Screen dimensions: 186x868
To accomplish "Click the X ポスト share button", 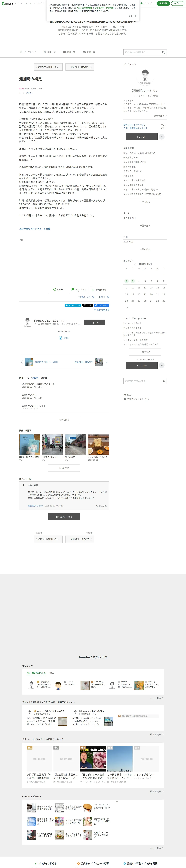I will coord(88,305).
